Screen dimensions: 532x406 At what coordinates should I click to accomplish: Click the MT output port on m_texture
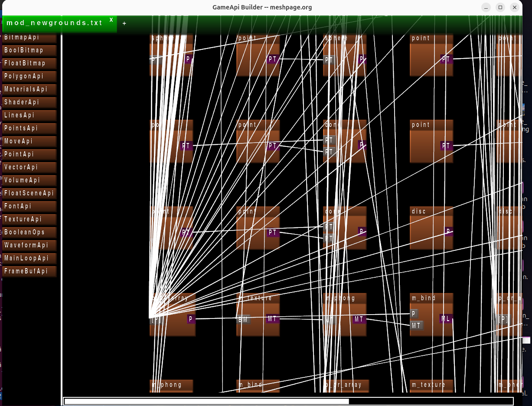273,319
